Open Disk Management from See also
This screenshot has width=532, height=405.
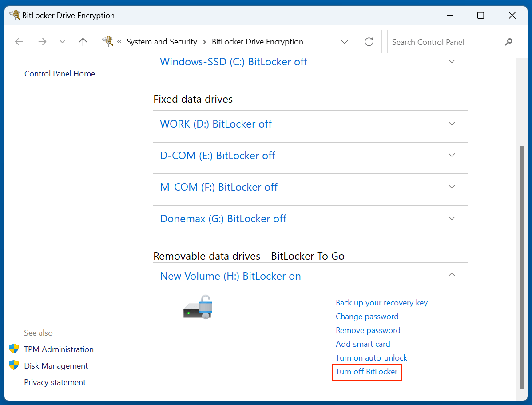56,365
